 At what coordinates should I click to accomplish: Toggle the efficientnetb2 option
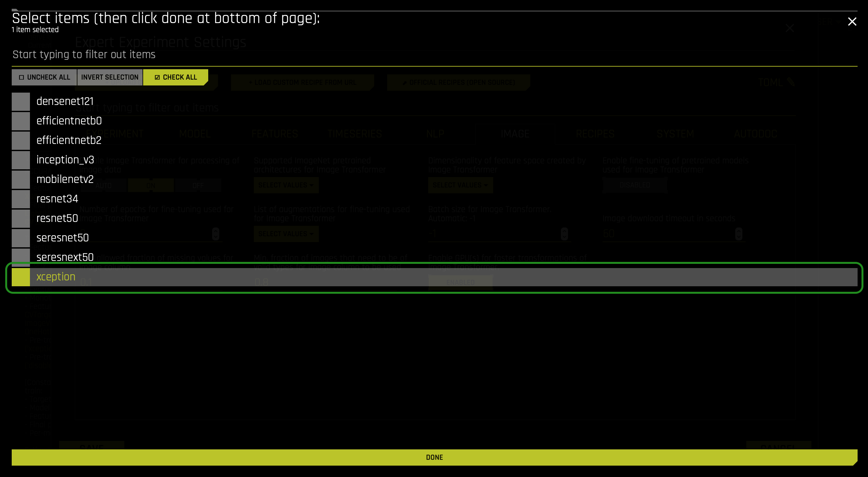click(x=20, y=140)
